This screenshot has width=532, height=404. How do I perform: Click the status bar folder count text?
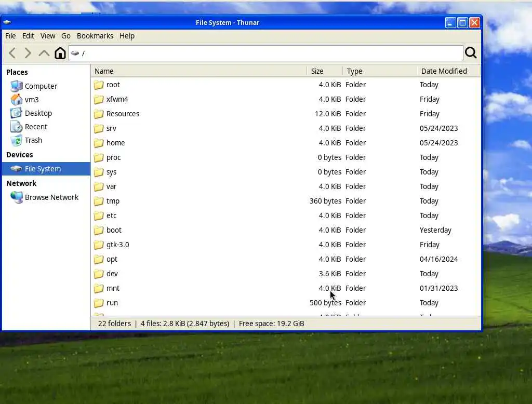pos(114,324)
